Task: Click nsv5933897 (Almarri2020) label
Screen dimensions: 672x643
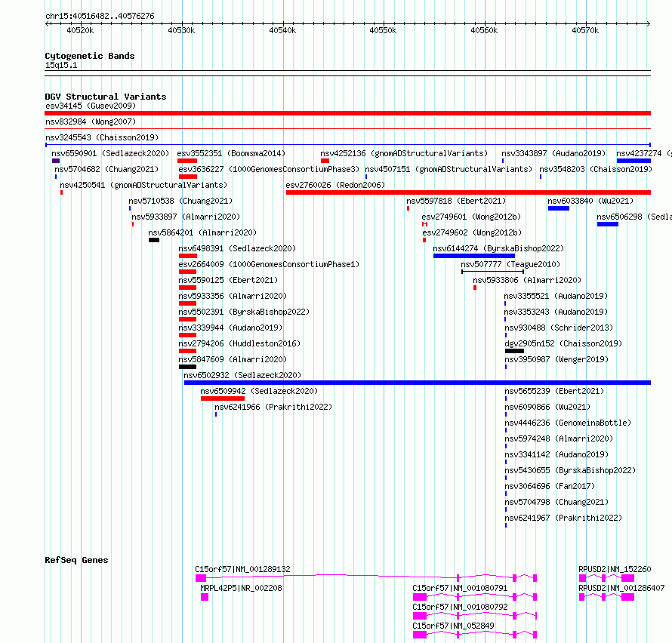Action: pyautogui.click(x=186, y=217)
